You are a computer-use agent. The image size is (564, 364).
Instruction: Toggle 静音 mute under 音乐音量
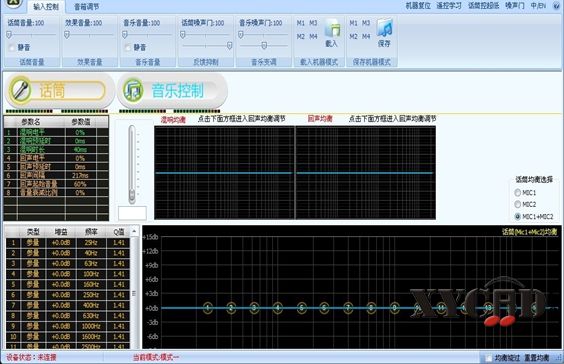pyautogui.click(x=128, y=47)
